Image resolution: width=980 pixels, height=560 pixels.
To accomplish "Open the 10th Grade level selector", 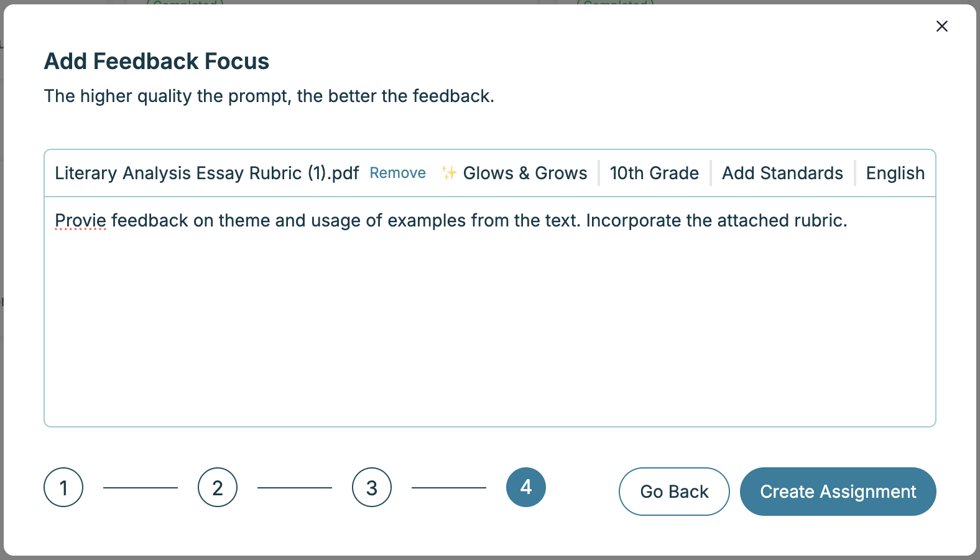I will [x=654, y=173].
